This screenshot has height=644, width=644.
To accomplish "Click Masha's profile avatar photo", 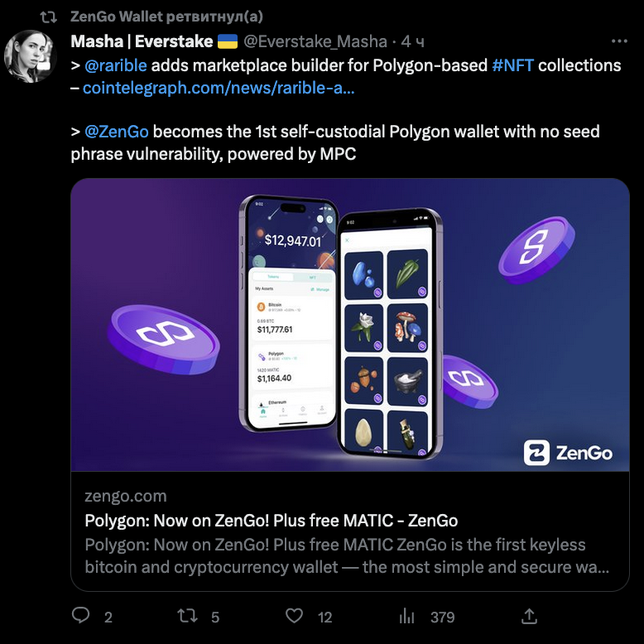I will pos(31,57).
